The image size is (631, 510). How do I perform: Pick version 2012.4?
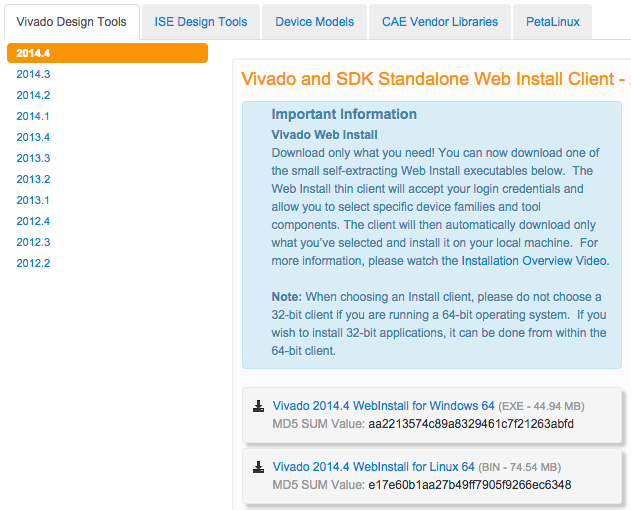click(x=33, y=221)
